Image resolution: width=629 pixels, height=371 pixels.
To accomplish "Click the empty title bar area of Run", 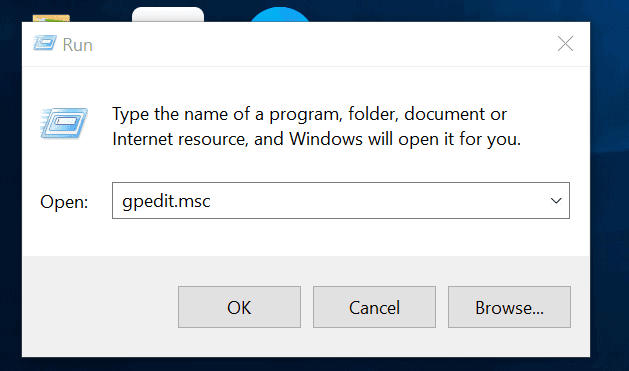I will (321, 44).
